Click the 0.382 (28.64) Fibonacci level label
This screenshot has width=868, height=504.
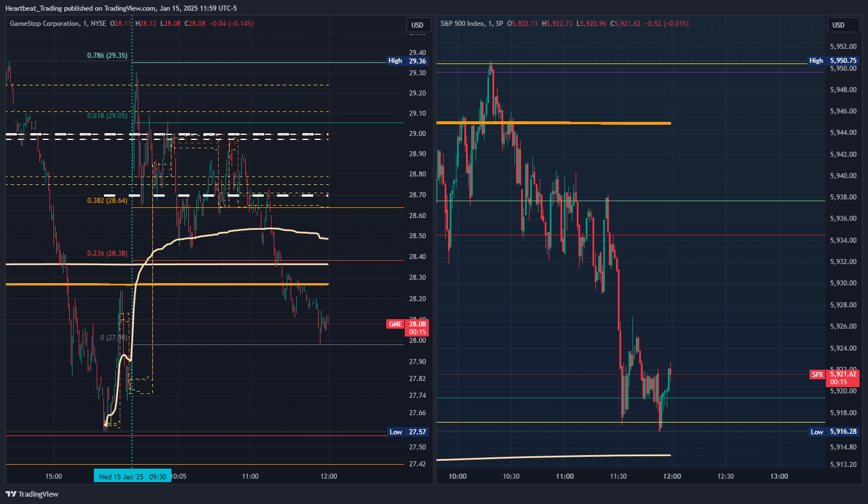pos(107,201)
